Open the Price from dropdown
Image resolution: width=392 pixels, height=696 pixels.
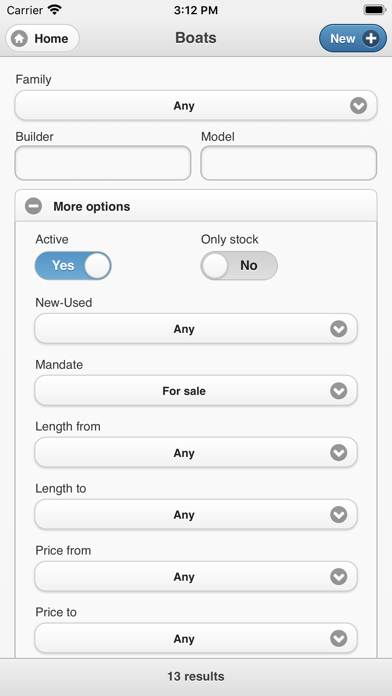point(196,577)
